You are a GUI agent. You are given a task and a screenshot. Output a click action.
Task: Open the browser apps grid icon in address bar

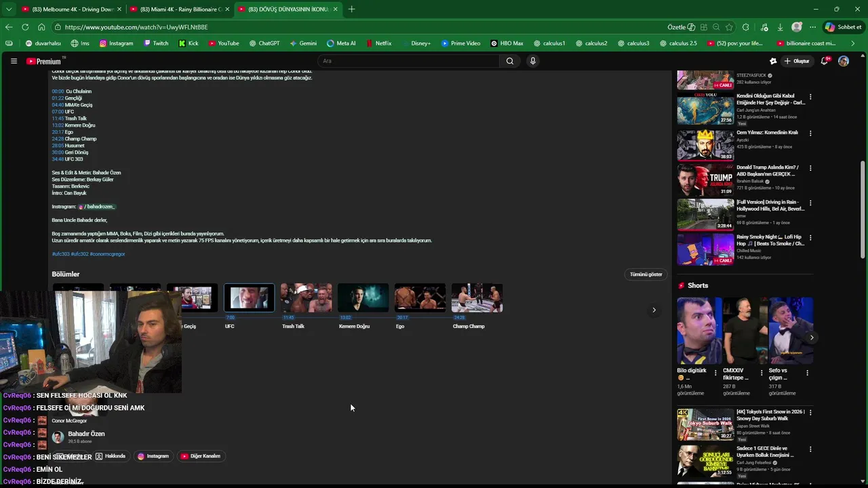coord(704,27)
